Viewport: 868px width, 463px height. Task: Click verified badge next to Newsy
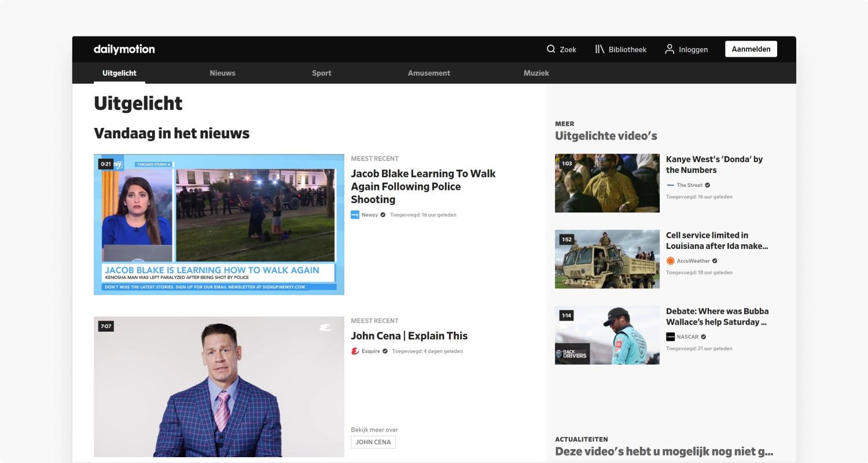point(383,215)
